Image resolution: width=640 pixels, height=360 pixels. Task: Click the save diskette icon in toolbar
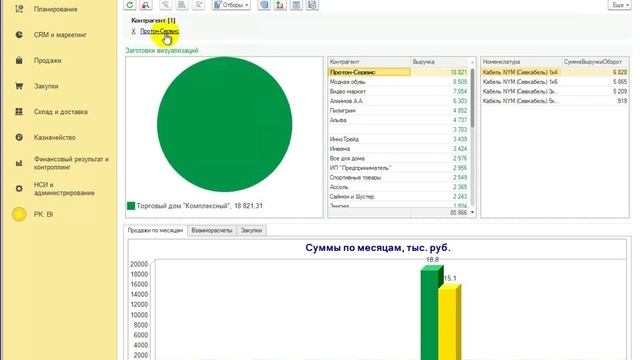[x=312, y=5]
